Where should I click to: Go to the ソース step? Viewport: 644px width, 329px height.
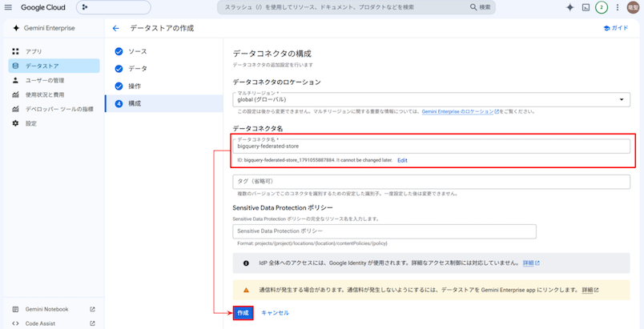[164, 52]
